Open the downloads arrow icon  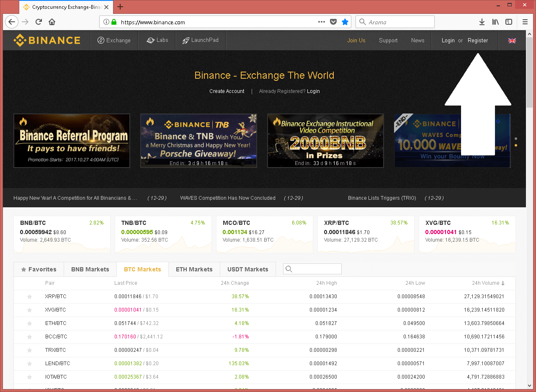tap(482, 22)
